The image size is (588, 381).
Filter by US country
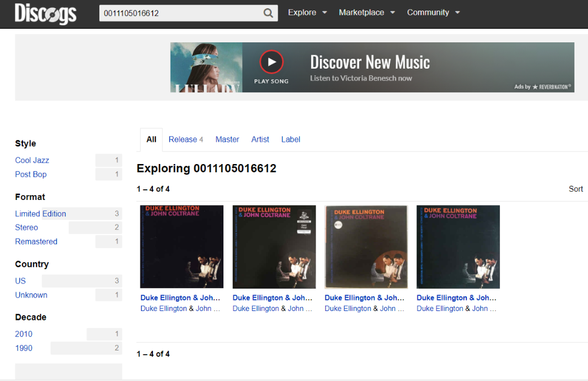click(x=21, y=280)
